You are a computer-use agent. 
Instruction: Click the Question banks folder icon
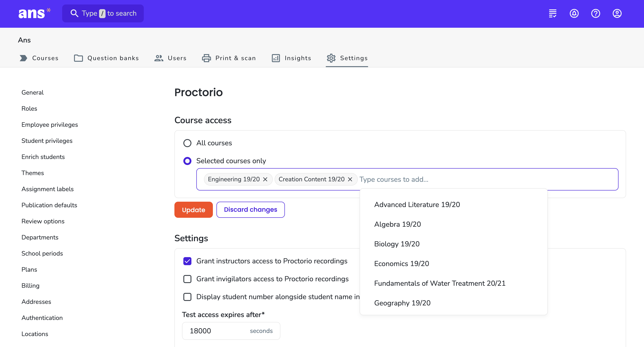point(78,58)
